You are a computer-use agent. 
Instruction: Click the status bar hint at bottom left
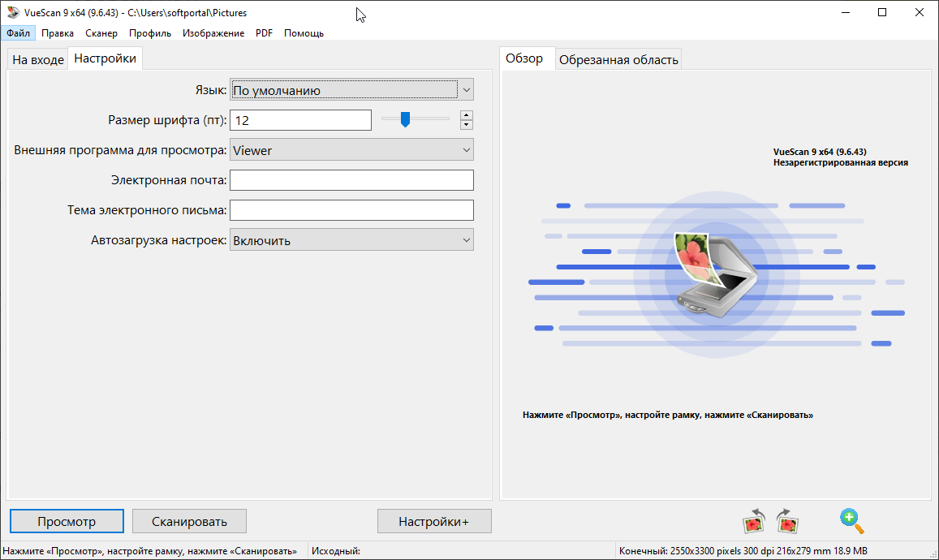(x=149, y=550)
